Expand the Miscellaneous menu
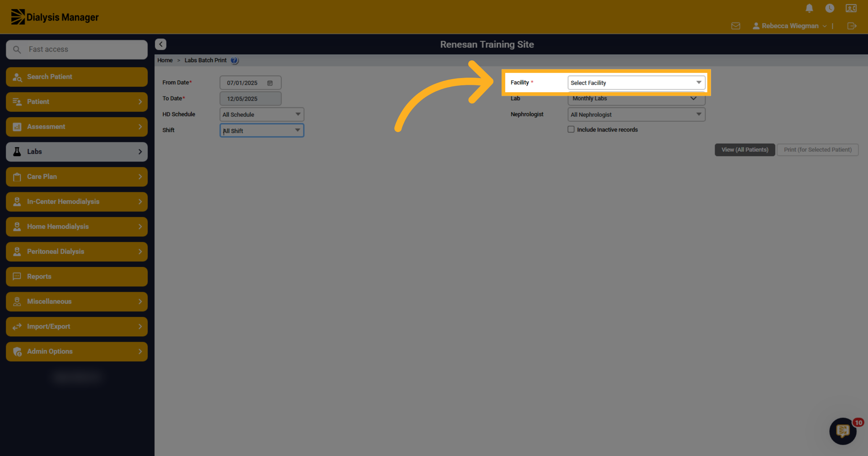Screen dimensions: 868x456 77,302
